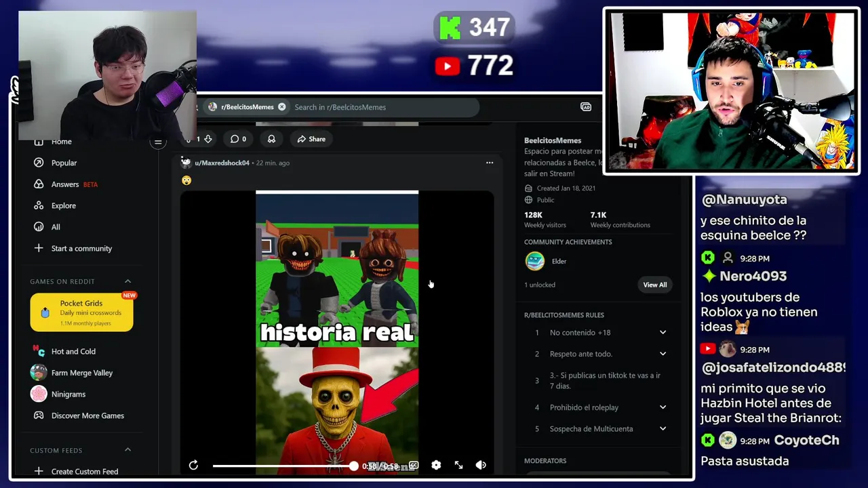Viewport: 868px width, 488px height.
Task: Click the Hot and Cold game icon
Action: (39, 351)
